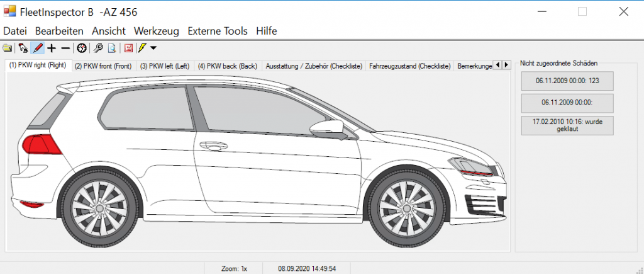Image resolution: width=644 pixels, height=274 pixels.
Task: Open the Werkzeug menu
Action: pos(157,31)
